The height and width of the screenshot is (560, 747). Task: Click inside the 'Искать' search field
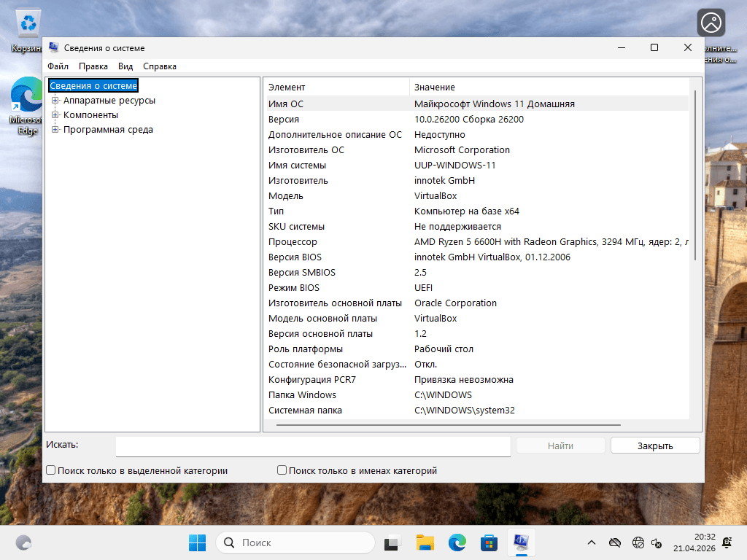point(314,446)
